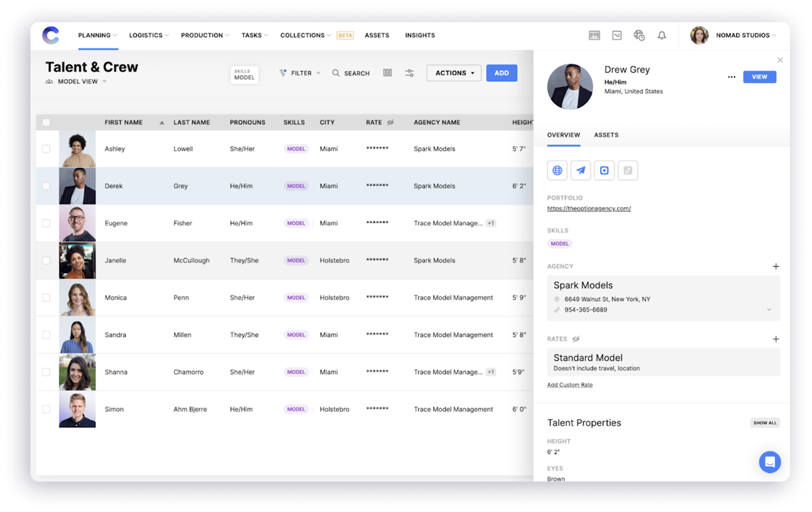Sort by the Agency Name column header
812x512 pixels.
(436, 122)
